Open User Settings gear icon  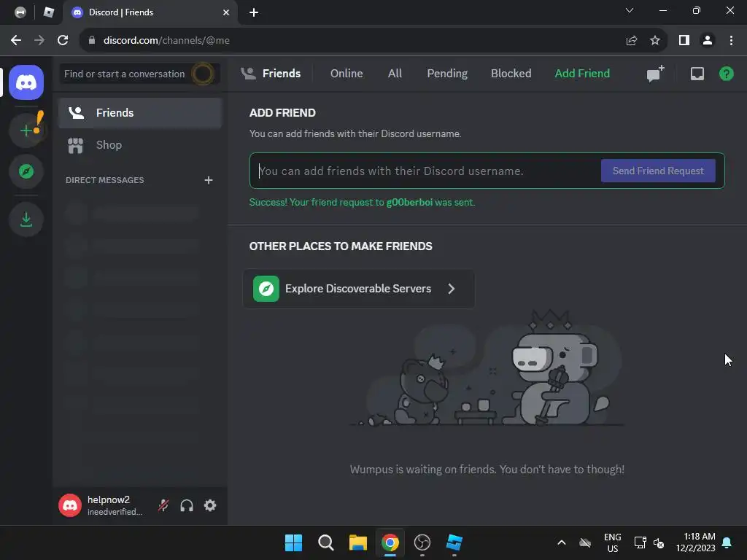coord(210,505)
